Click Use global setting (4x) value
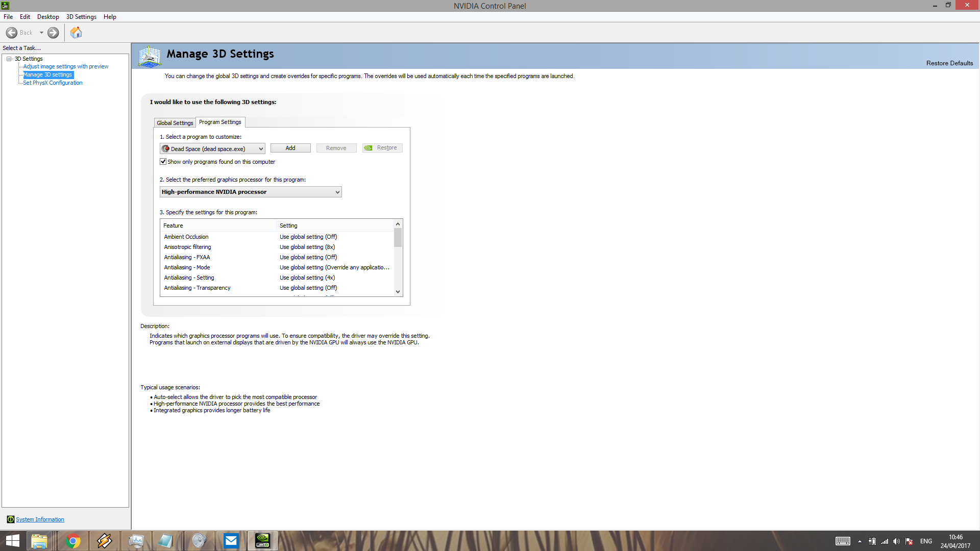 coord(307,278)
